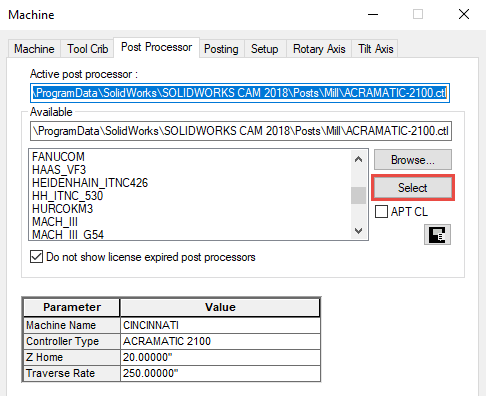486x396 pixels.
Task: Pick HH_ITNC_530 post processor
Action: point(68,196)
